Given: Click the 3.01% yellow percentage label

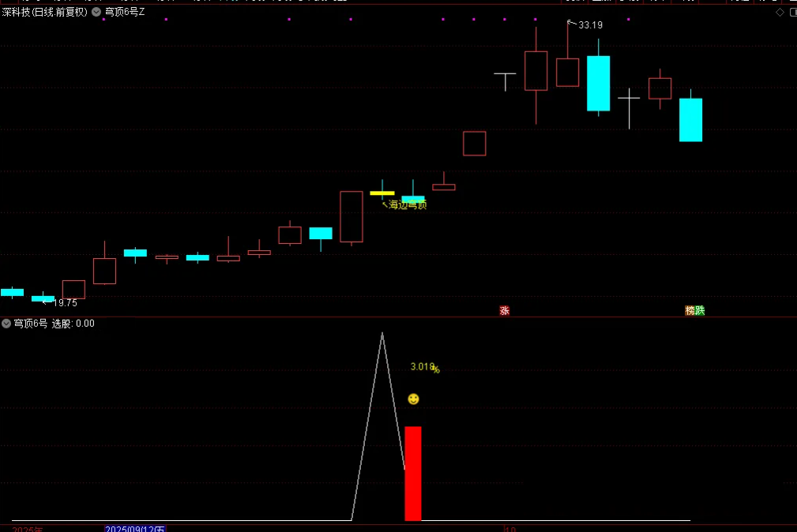Looking at the screenshot, I should (x=424, y=367).
